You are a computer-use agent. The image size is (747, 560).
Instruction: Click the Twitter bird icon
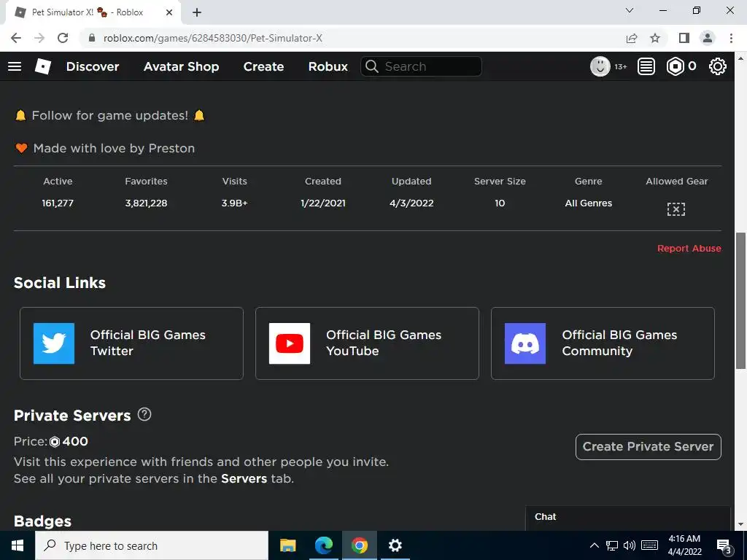pos(54,343)
